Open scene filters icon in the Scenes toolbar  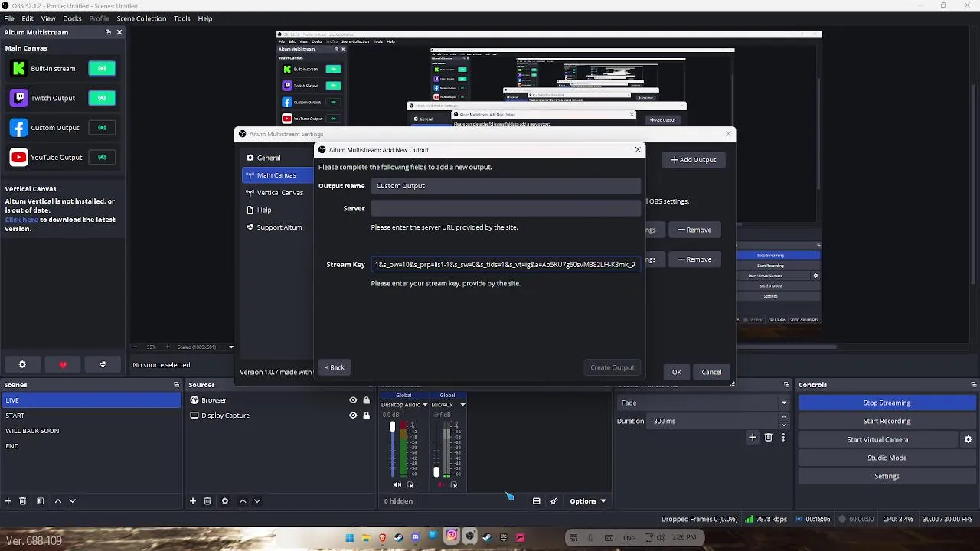[40, 501]
